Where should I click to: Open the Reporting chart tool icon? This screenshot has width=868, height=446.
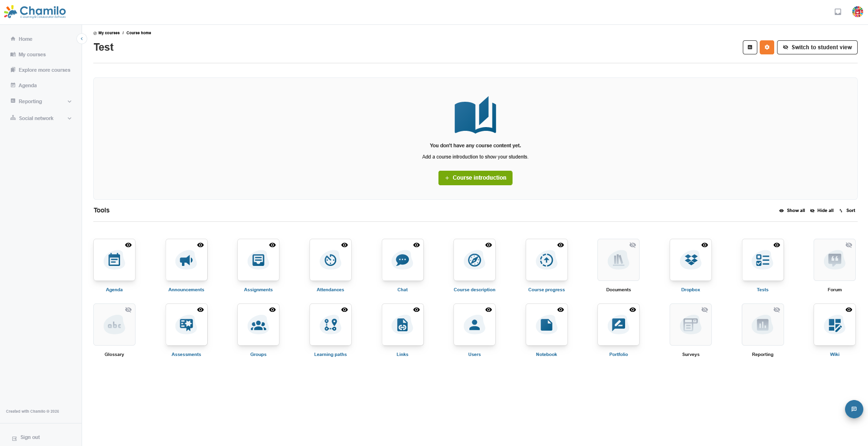[x=763, y=325]
